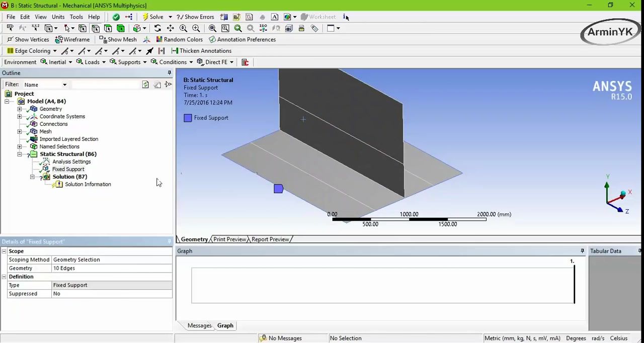Select the Rotate view tool
This screenshot has height=343, width=644.
click(157, 28)
